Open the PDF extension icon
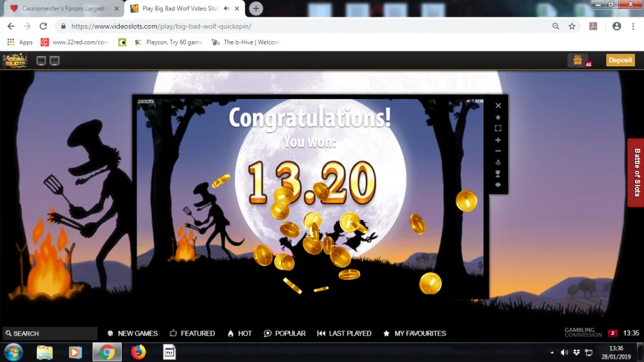The image size is (644, 362). (593, 26)
